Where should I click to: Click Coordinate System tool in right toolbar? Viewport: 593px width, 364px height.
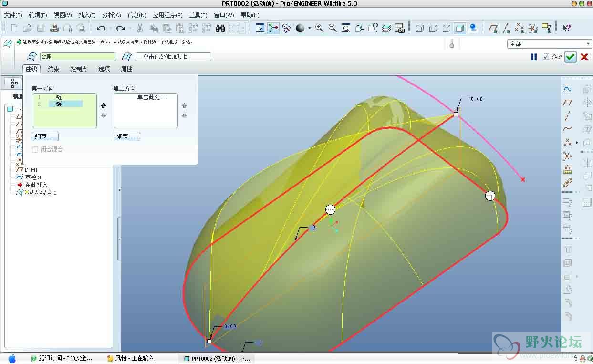(x=567, y=156)
